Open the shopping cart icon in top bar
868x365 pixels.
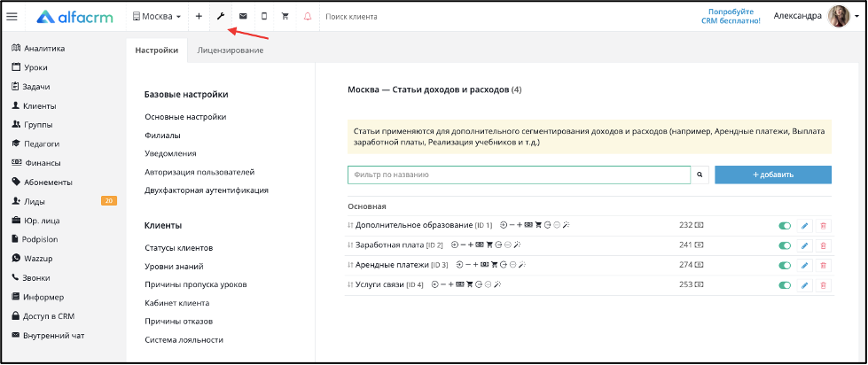pos(285,17)
